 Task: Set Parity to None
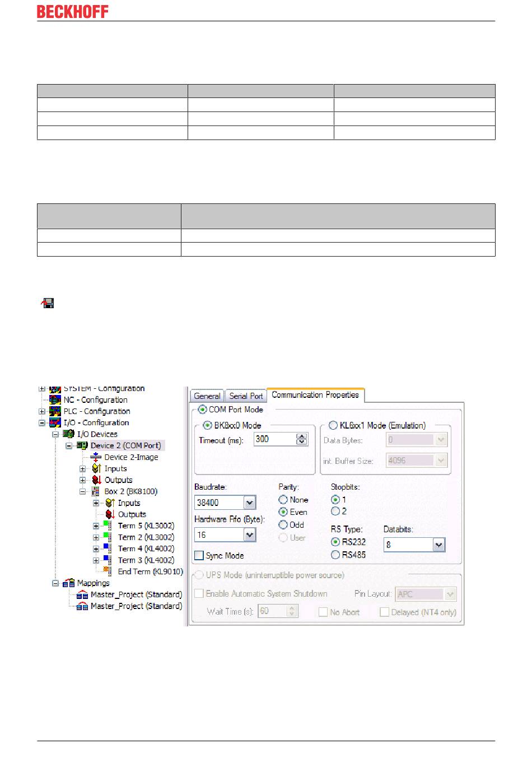(283, 500)
